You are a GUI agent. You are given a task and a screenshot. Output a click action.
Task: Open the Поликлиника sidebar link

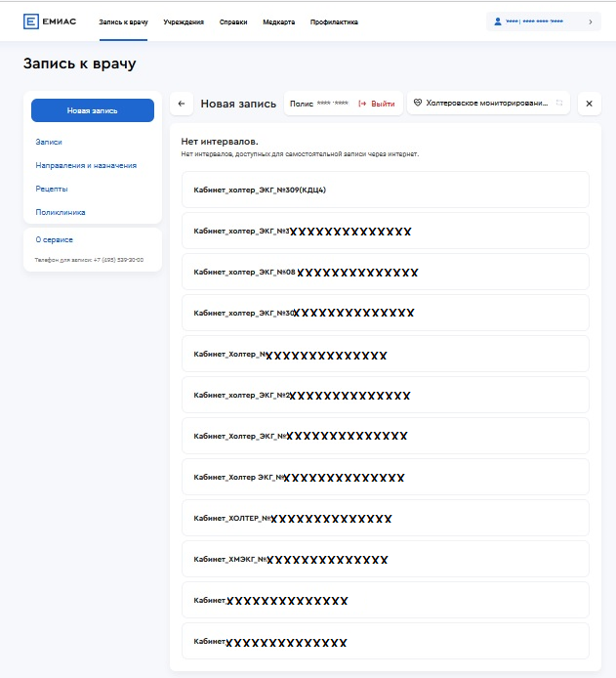[x=61, y=212]
